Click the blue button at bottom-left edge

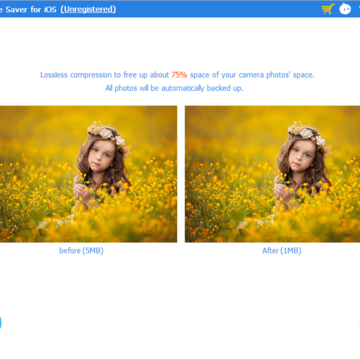pos(1,323)
